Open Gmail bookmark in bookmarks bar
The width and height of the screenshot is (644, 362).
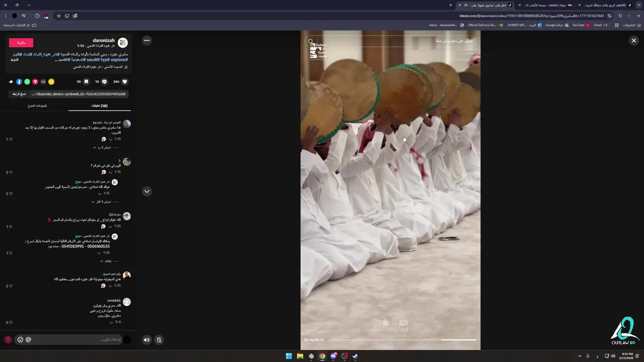pos(600,25)
